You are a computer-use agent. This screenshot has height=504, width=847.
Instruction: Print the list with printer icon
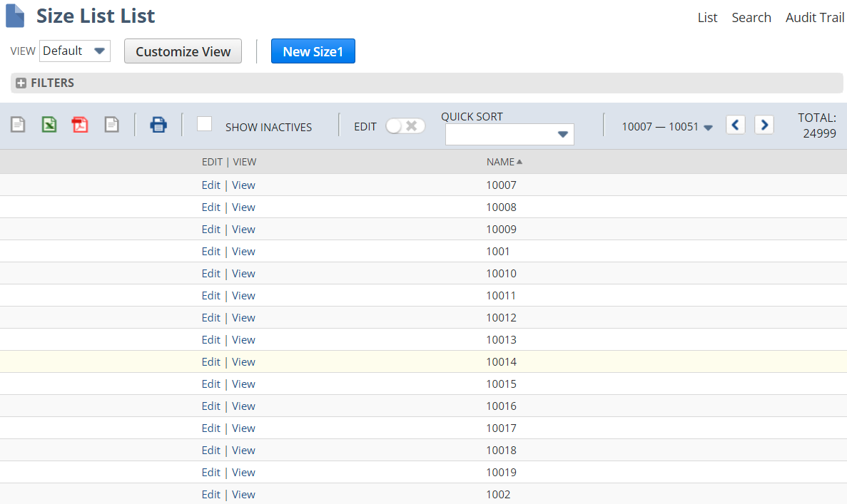tap(158, 125)
